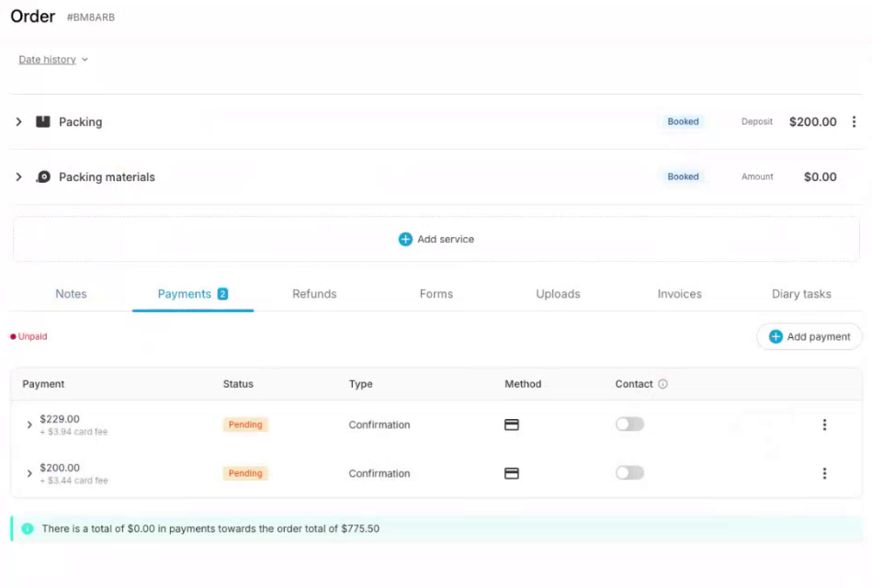Click the "+ $3.44 card fee" text
The width and height of the screenshot is (872, 588).
(x=74, y=481)
